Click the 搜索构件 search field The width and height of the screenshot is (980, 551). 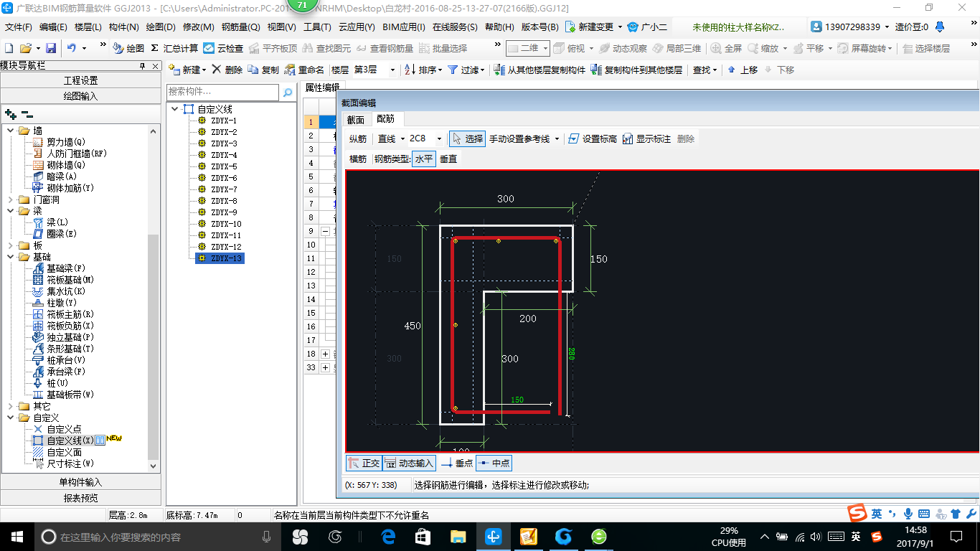click(x=222, y=92)
